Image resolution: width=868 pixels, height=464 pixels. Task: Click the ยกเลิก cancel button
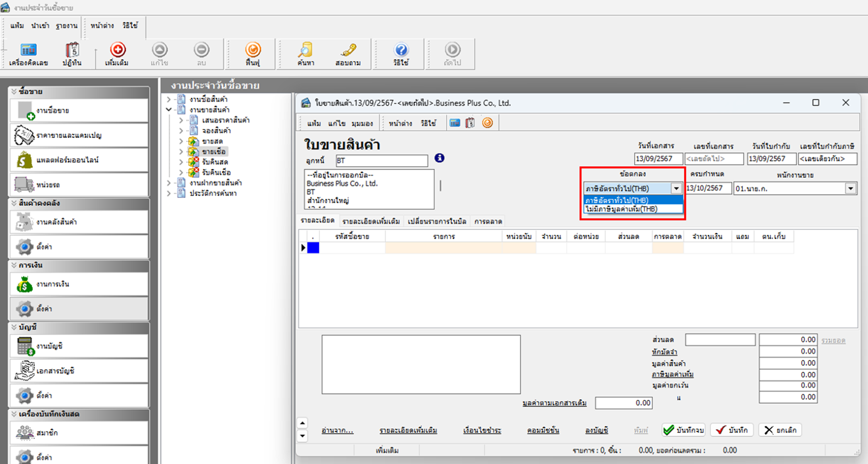[x=780, y=430]
